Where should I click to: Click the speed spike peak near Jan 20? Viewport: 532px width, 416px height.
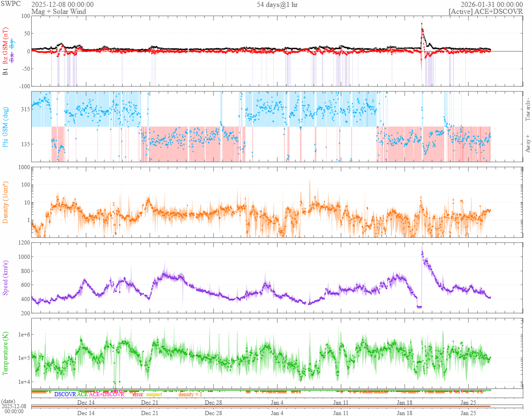(x=422, y=247)
